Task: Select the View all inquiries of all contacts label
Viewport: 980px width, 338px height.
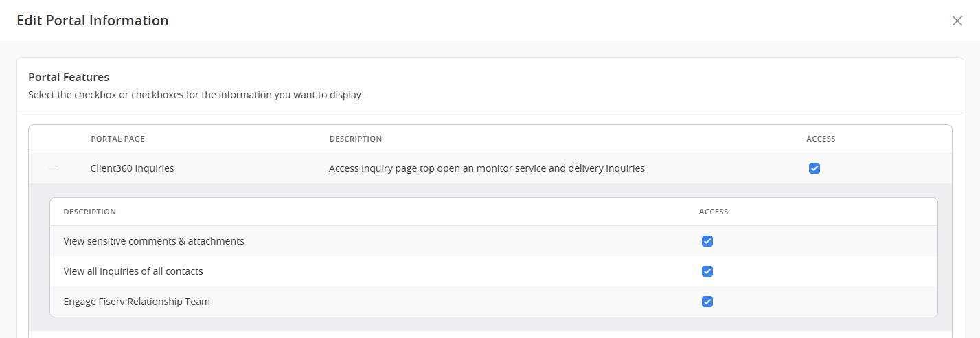Action: (x=133, y=271)
